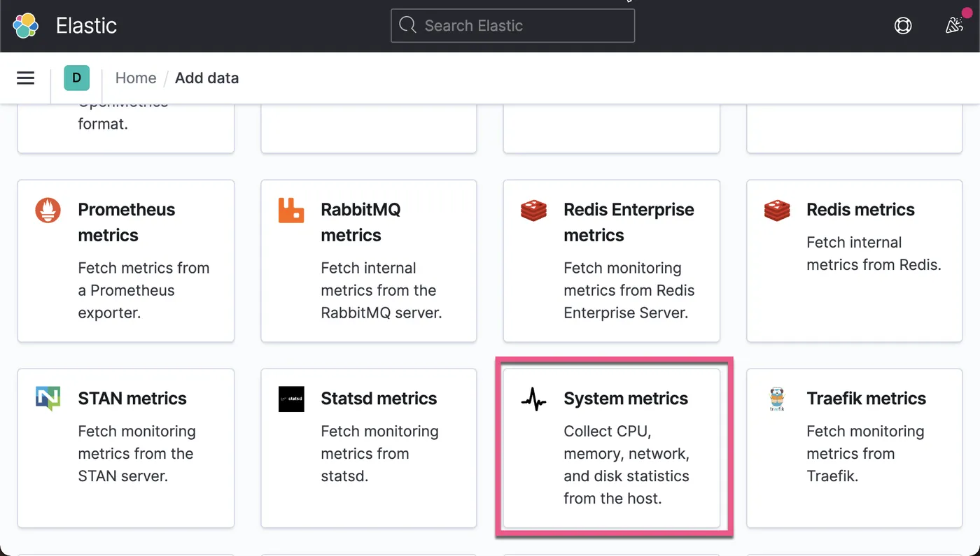The height and width of the screenshot is (556, 980).
Task: Click the magnifier icon in the search bar
Action: point(407,25)
